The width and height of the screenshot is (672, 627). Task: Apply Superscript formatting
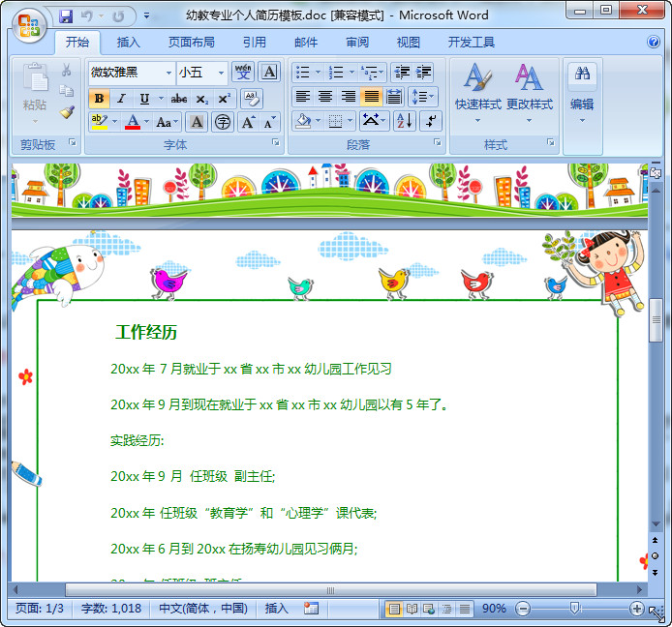pos(224,100)
